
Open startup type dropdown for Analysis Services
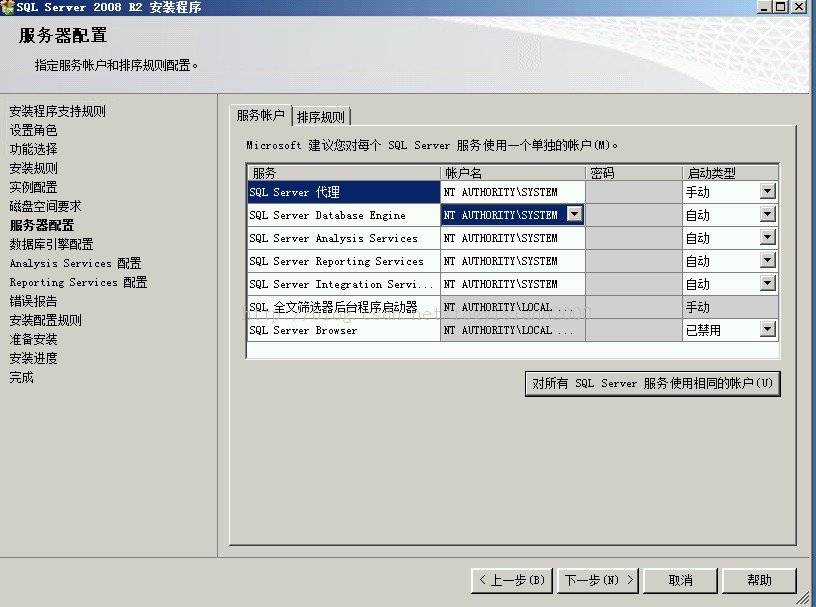(768, 237)
